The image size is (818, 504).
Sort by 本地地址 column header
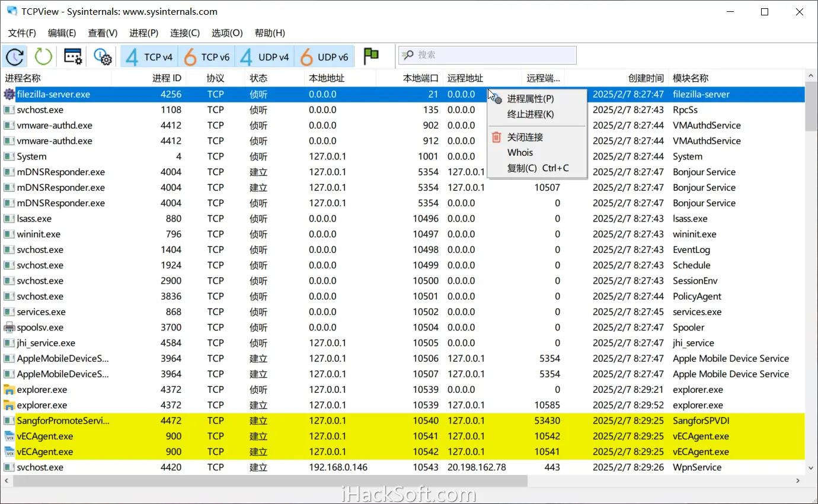point(340,78)
